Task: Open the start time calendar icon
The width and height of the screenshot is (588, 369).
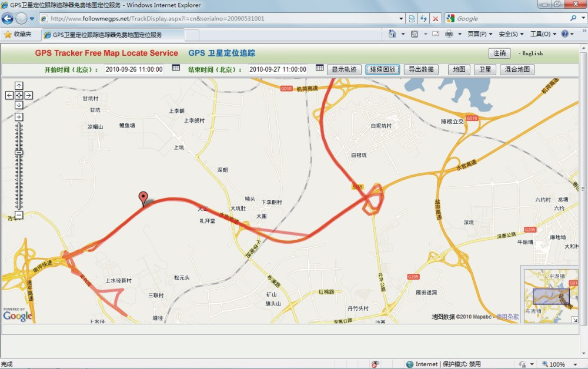Action: (176, 68)
